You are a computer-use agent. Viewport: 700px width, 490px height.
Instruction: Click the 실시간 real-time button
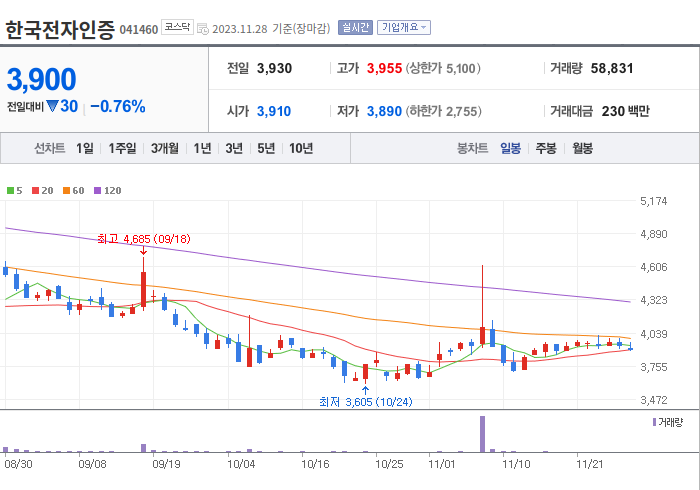point(355,28)
